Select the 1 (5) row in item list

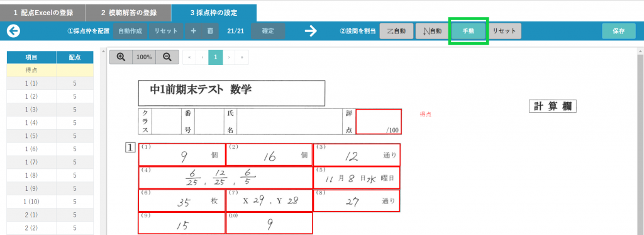click(x=50, y=136)
